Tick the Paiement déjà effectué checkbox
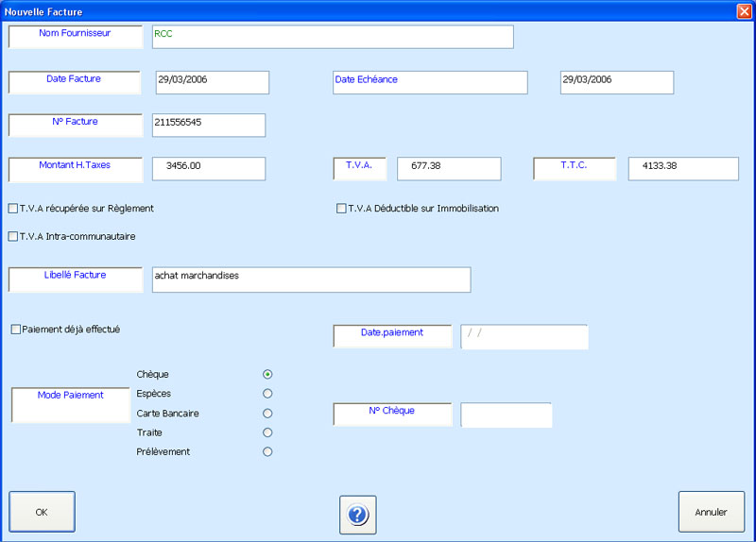This screenshot has width=756, height=542. 16,330
